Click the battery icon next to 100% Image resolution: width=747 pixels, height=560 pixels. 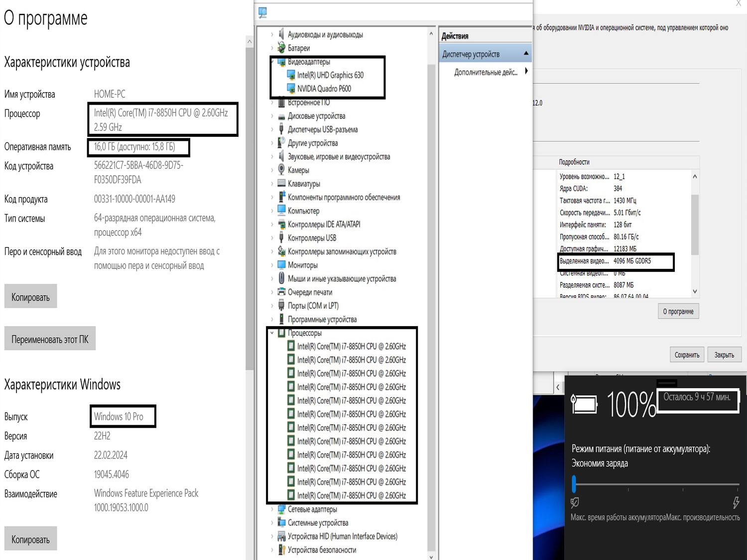pos(584,404)
